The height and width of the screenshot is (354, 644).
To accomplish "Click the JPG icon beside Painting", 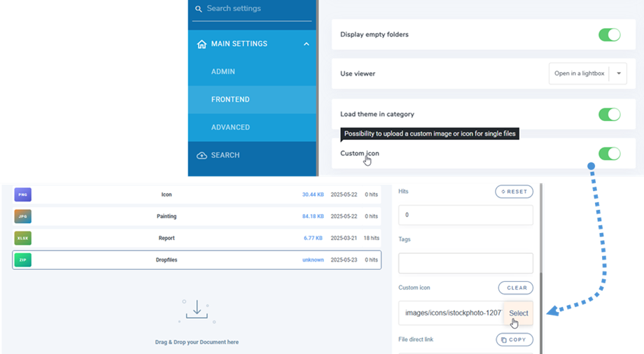I will 22,216.
